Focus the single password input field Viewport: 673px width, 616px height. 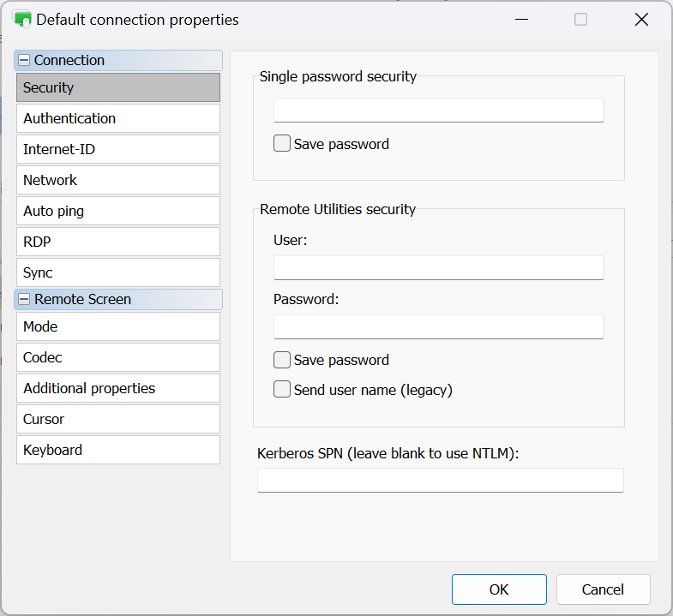pos(438,110)
